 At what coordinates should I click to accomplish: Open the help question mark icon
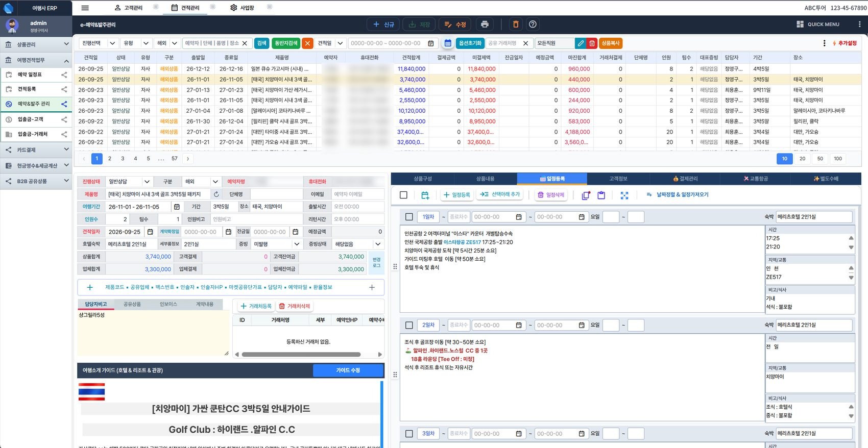click(533, 24)
